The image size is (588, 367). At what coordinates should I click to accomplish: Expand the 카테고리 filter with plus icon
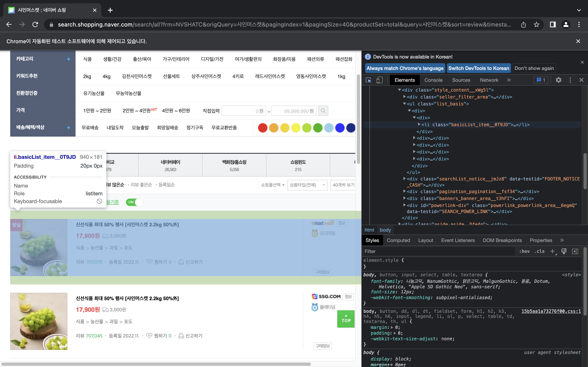(x=69, y=59)
